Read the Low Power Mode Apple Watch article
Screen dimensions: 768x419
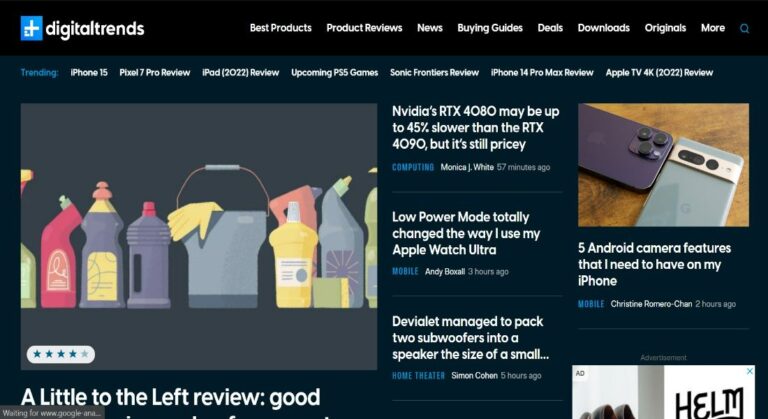466,233
